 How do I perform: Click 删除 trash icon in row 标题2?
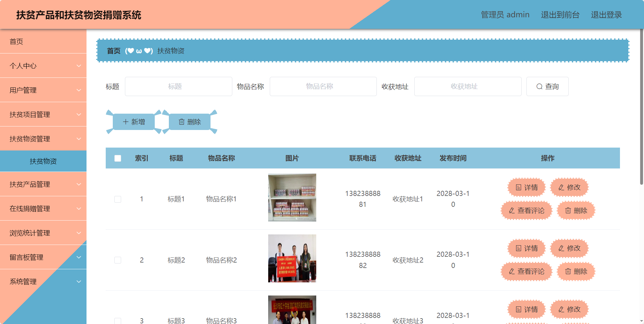(568, 271)
